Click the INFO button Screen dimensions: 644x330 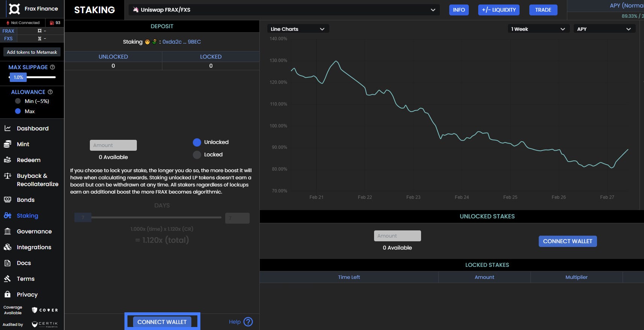[x=459, y=10]
